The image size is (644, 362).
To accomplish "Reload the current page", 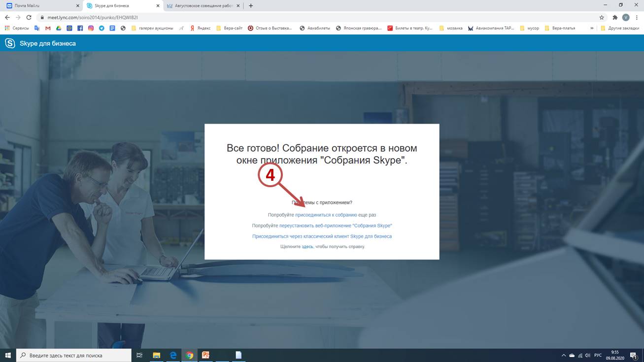I will point(29,17).
